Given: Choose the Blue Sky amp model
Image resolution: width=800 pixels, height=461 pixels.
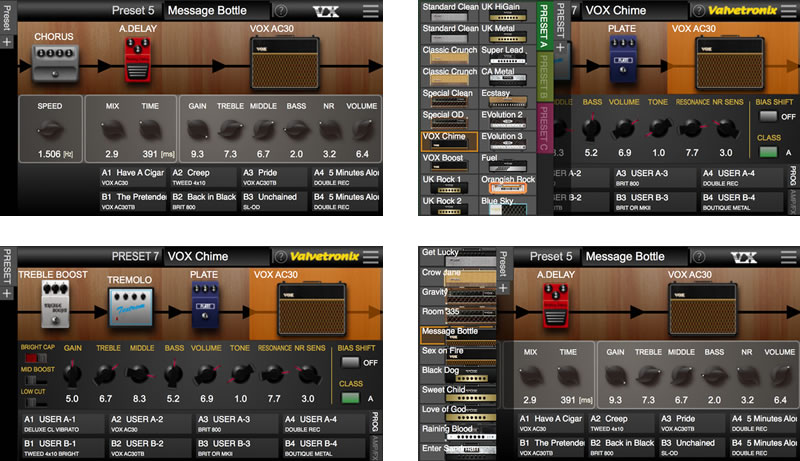Looking at the screenshot, I should point(507,205).
